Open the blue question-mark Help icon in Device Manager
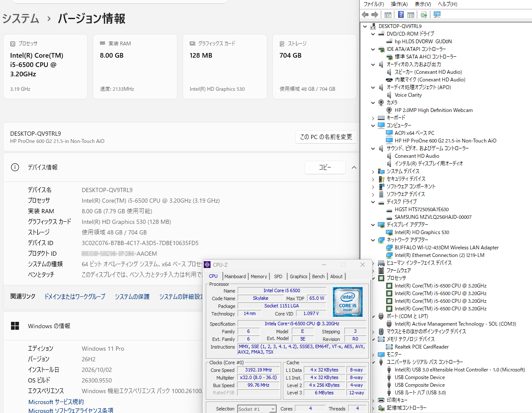 pos(401,14)
